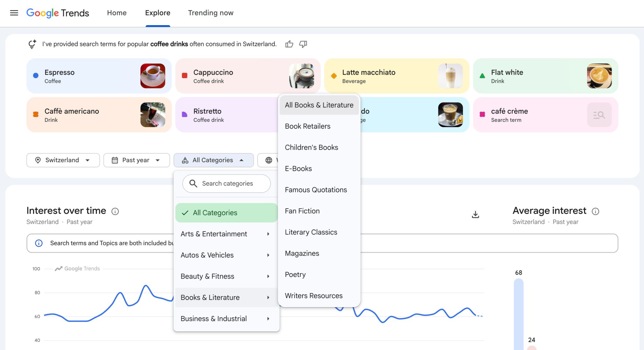
Task: Click the thumbs down feedback icon
Action: click(303, 44)
